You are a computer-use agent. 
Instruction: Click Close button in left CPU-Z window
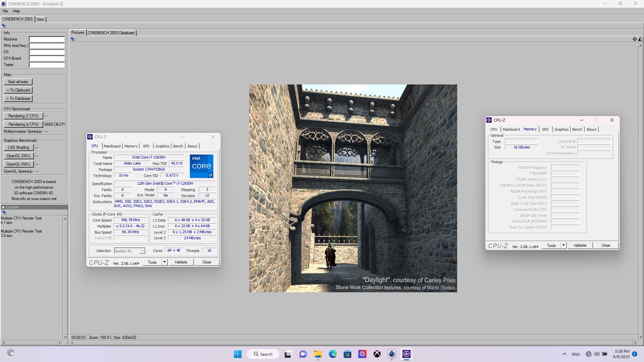pyautogui.click(x=207, y=262)
